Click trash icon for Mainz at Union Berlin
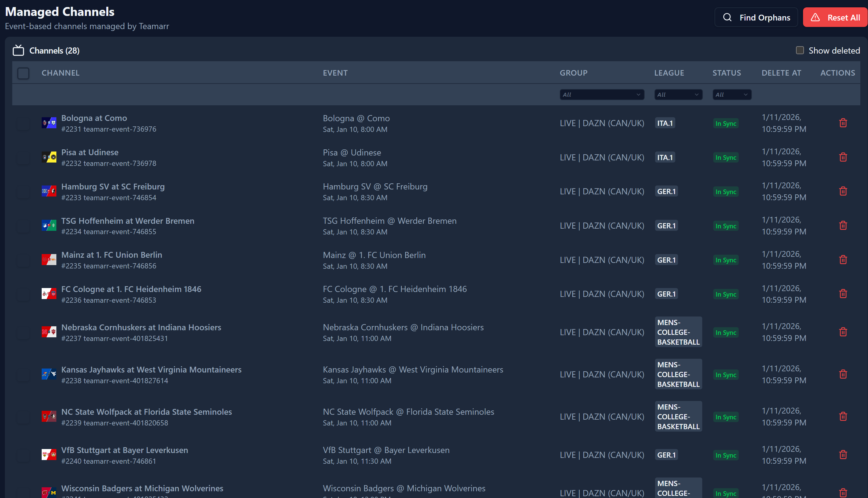Image resolution: width=868 pixels, height=498 pixels. [843, 260]
